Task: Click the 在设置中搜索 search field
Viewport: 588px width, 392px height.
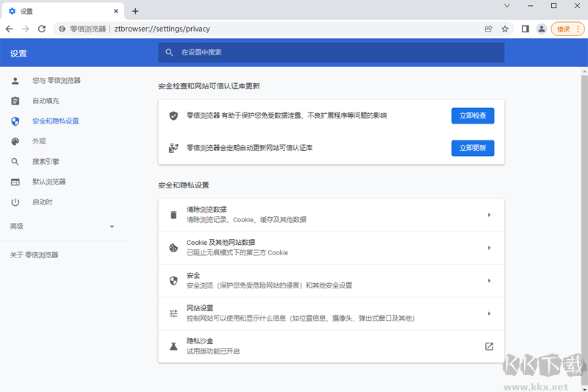Action: tap(331, 52)
